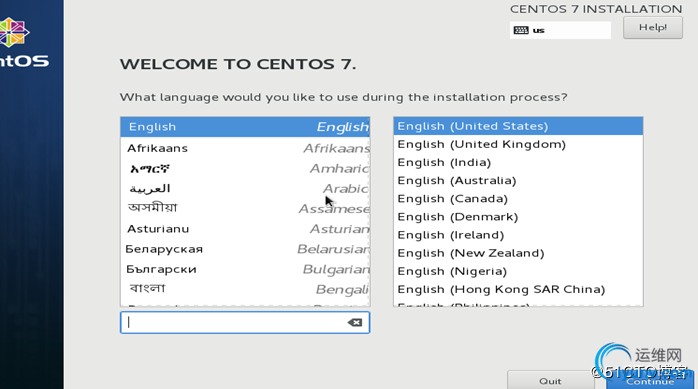Image resolution: width=698 pixels, height=389 pixels.
Task: Clear the language search field
Action: pos(355,323)
